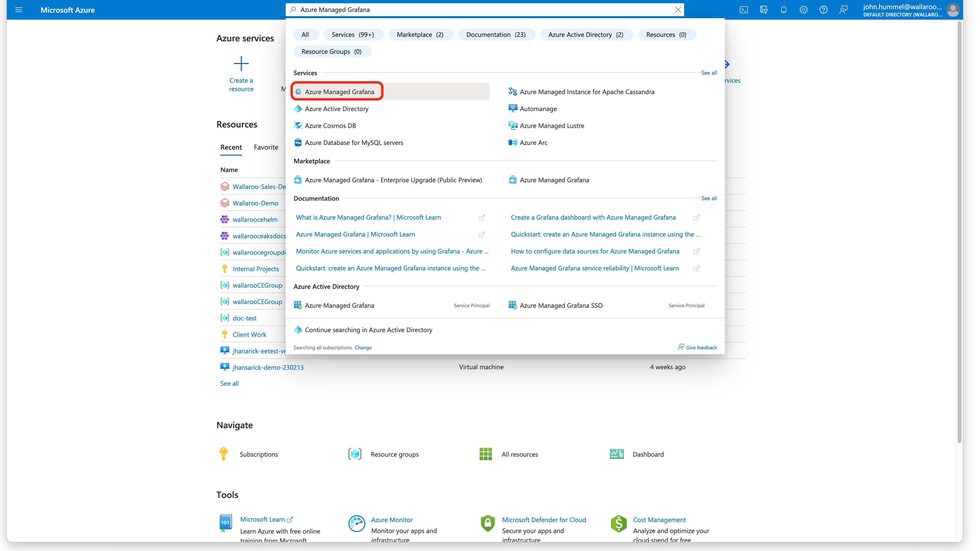Select the Marketplace (2) filter pill

[420, 35]
